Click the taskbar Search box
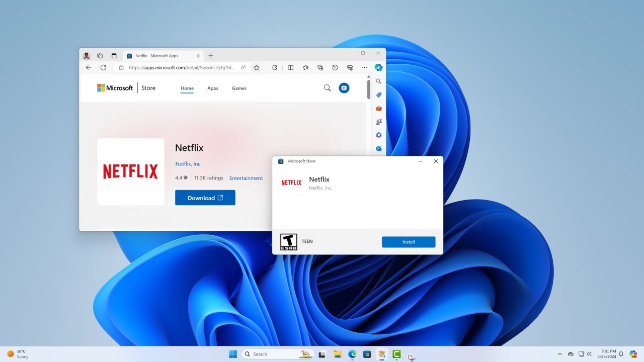Screen dimensions: 644x362 pyautogui.click(x=278, y=354)
